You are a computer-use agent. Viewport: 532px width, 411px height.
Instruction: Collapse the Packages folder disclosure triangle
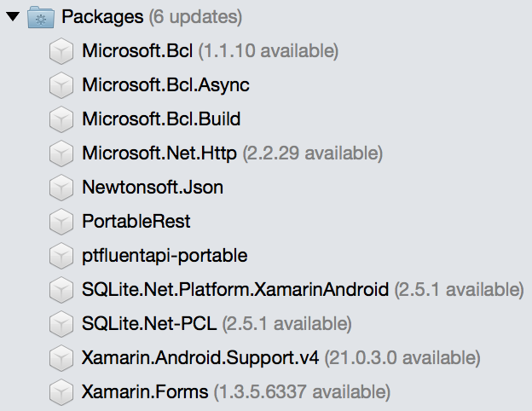pos(12,17)
